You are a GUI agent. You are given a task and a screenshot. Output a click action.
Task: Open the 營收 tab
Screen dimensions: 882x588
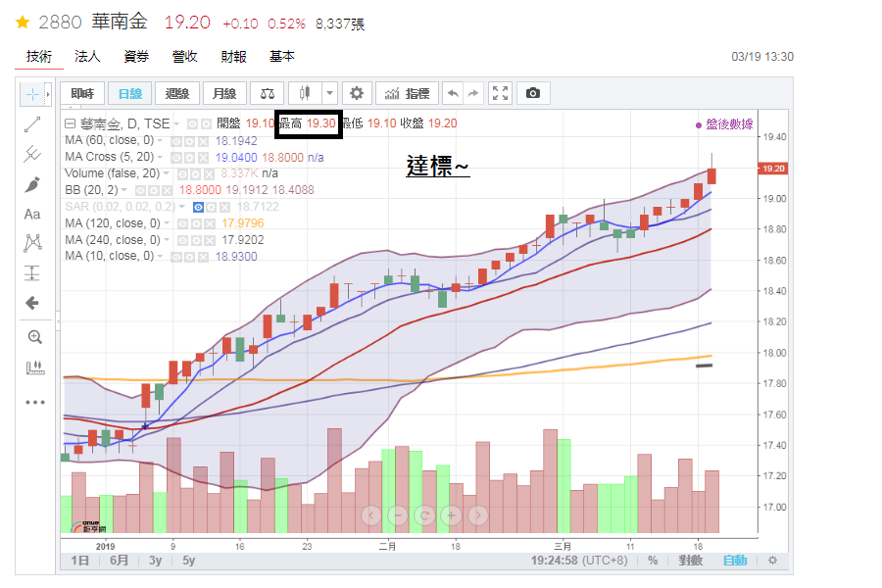point(184,56)
